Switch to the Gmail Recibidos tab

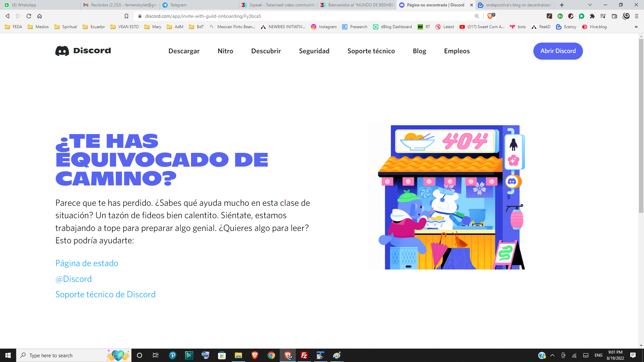point(120,5)
